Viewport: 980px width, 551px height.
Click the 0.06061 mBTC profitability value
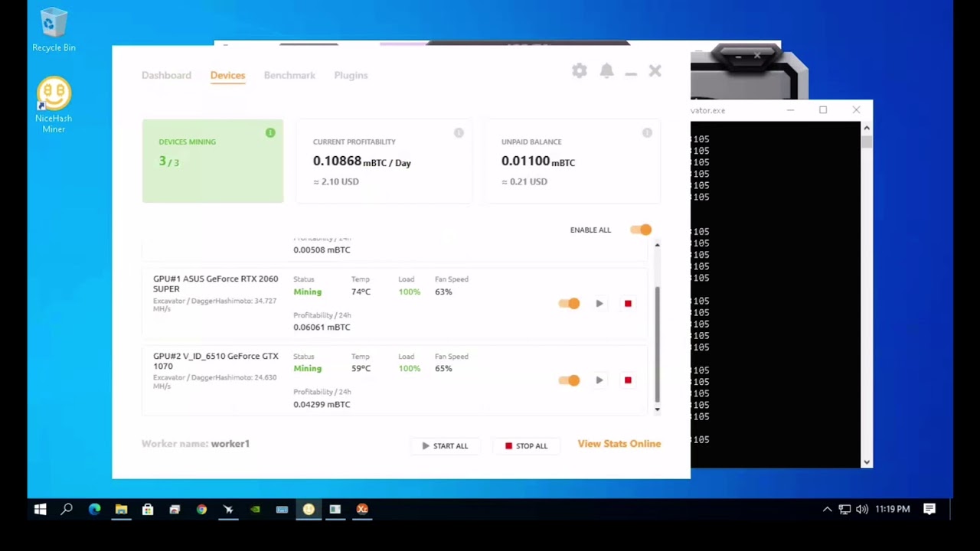[322, 327]
